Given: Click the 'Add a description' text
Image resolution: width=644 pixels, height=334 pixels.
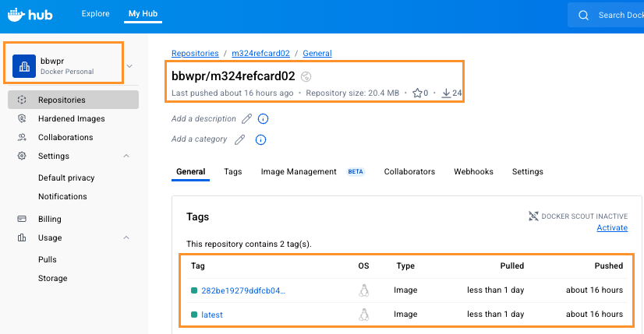Looking at the screenshot, I should tap(203, 118).
